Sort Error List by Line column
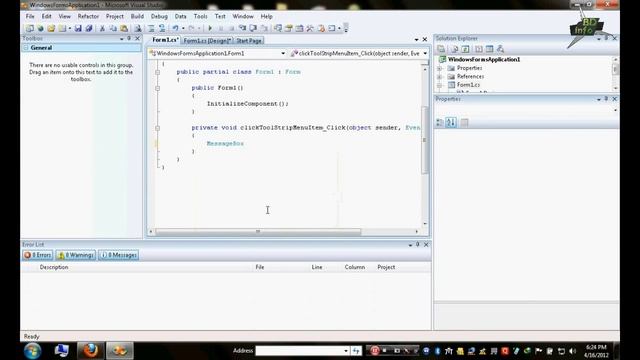Viewport: 640px width, 360px height. coord(317,267)
